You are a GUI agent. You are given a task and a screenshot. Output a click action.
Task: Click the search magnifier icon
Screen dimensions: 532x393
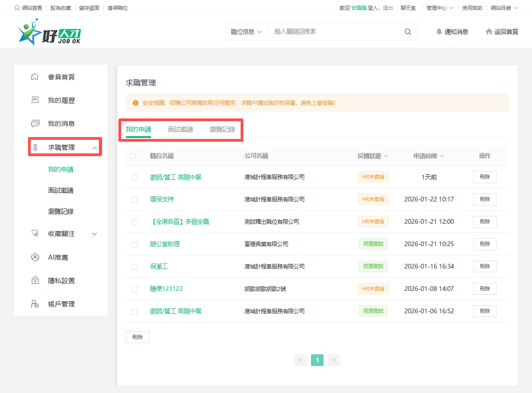coord(408,32)
